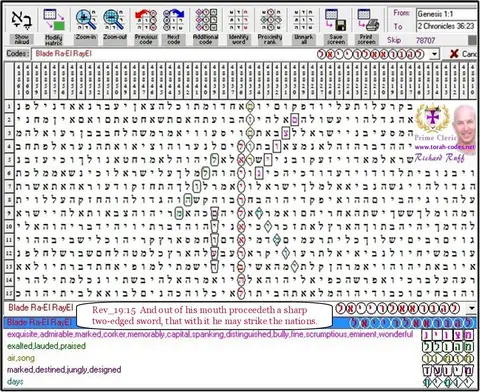Click the 'Next code' label button
Screen dimensions: 480x392
point(174,39)
